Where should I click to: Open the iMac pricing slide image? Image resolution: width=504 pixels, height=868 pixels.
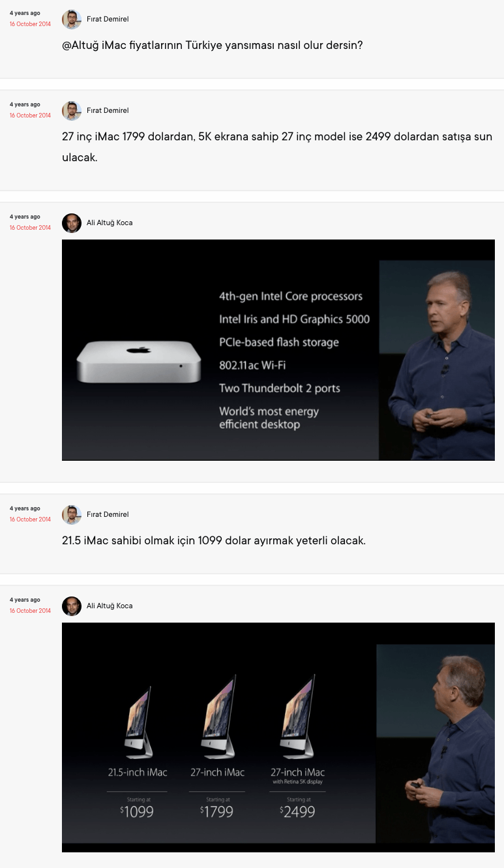coord(278,737)
